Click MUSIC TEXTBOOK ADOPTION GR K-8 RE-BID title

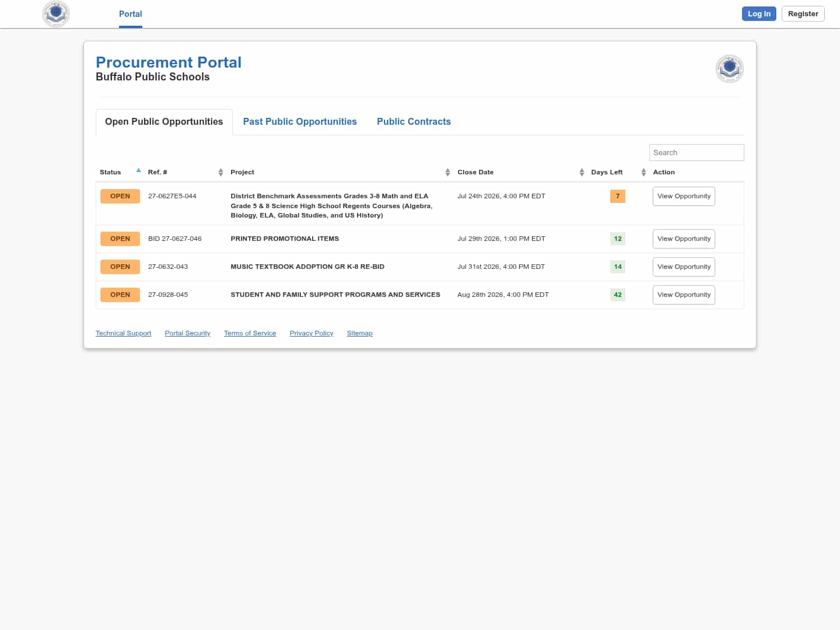pyautogui.click(x=307, y=267)
